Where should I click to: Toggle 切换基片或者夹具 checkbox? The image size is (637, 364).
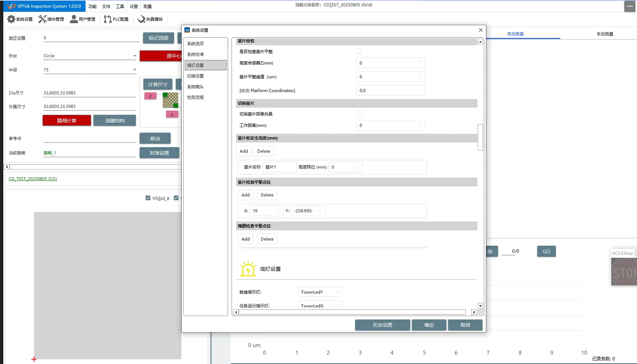click(x=359, y=114)
